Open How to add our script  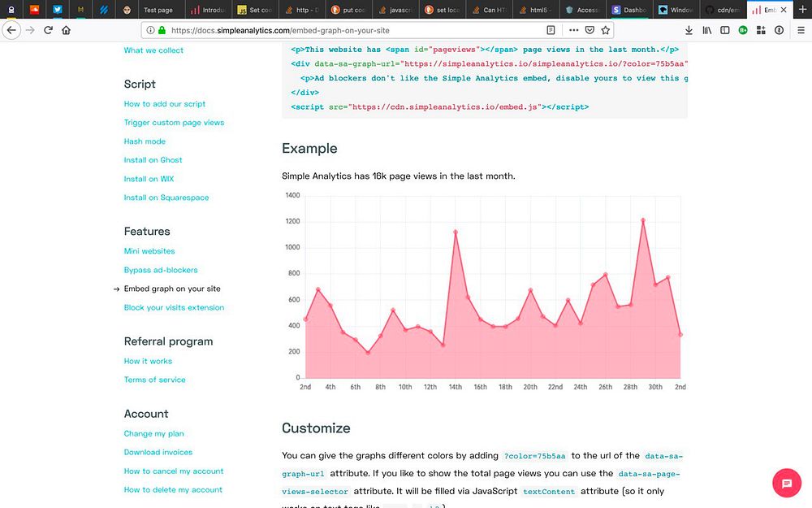pyautogui.click(x=164, y=104)
